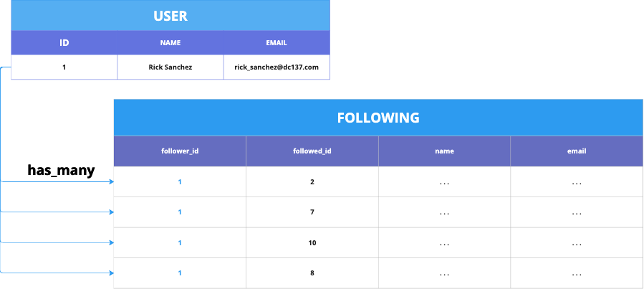Image resolution: width=644 pixels, height=289 pixels.
Task: Click the rick_sanchez@dc137.com email cell
Action: pos(276,67)
